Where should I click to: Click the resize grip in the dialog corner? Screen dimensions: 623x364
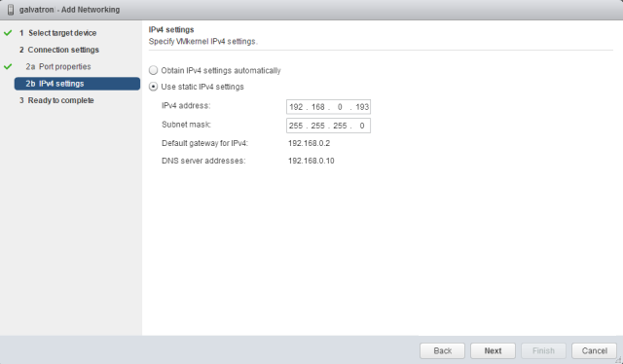tap(619, 360)
